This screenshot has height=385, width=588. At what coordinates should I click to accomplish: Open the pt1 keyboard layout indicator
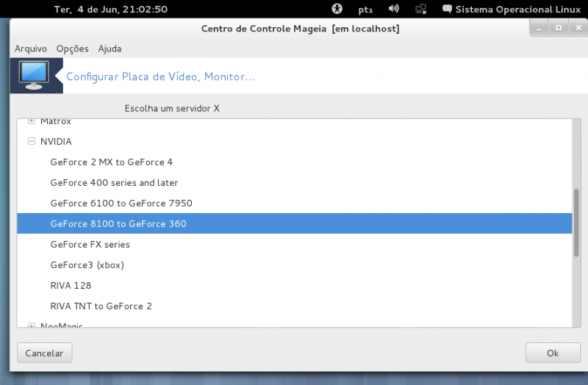(365, 10)
